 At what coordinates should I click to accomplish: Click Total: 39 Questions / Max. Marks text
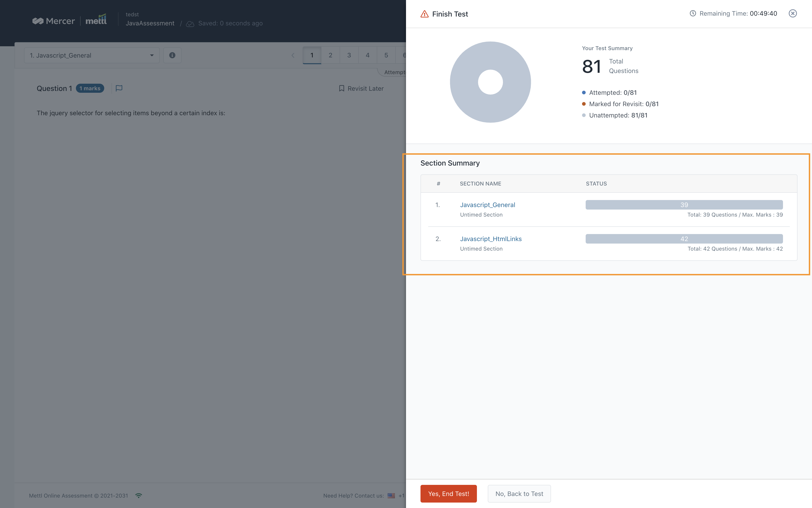click(x=735, y=215)
